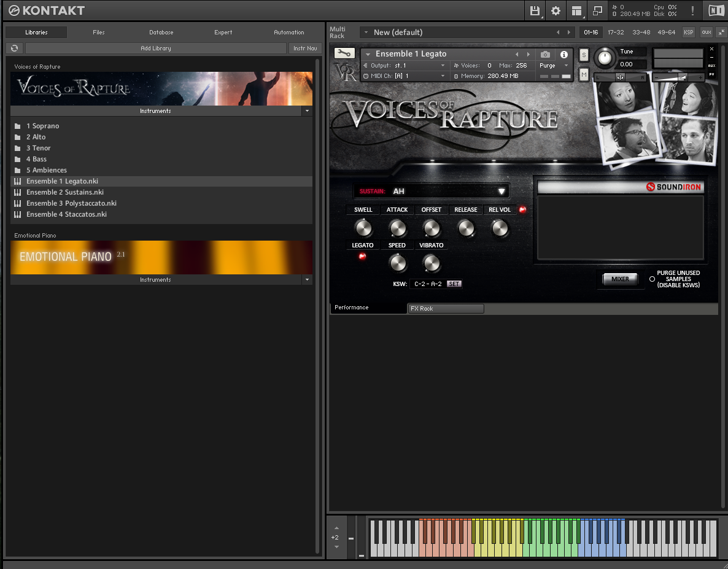Click the exclamation mark panic icon

point(693,10)
